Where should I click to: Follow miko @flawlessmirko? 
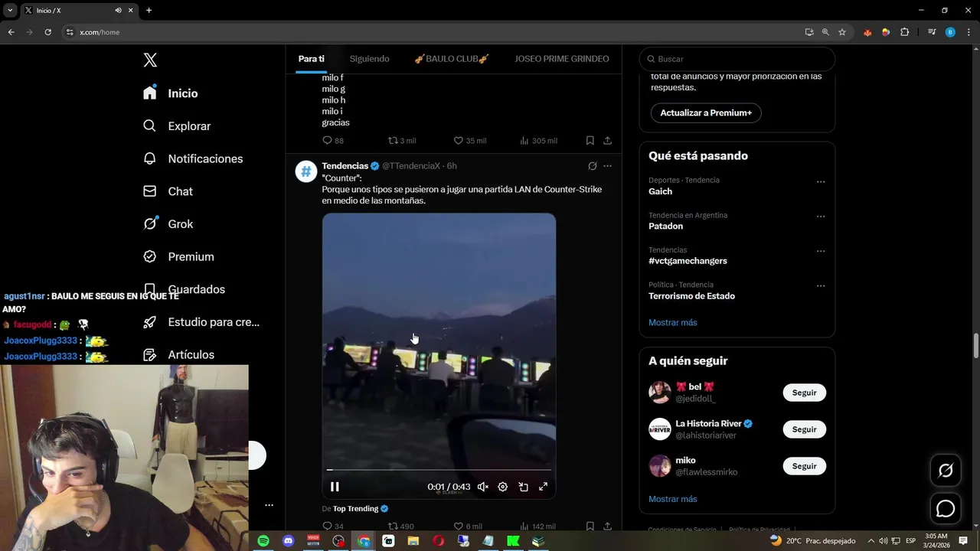click(x=804, y=466)
